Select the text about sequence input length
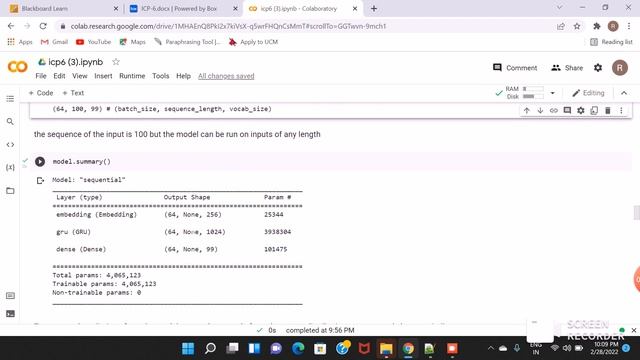Viewport: 640px width, 360px height. 177,134
